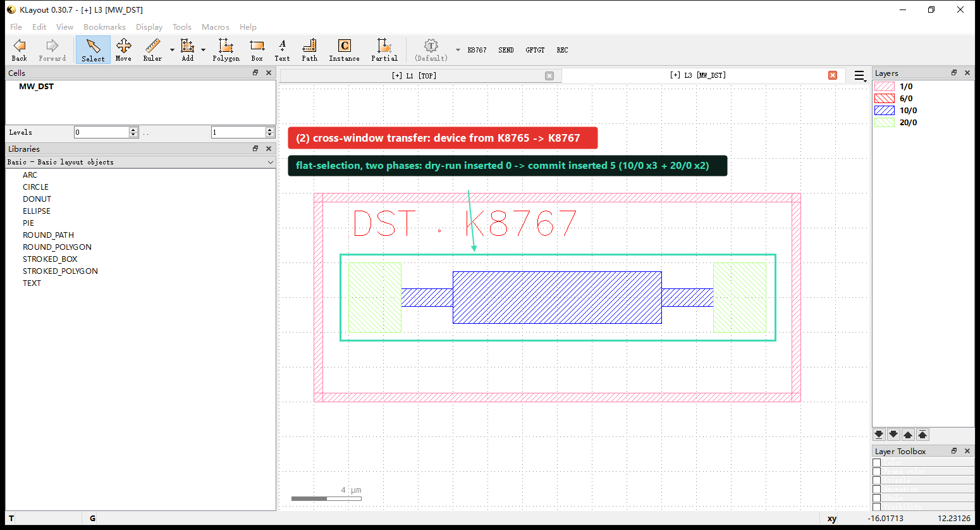Undock the Cells panel
The image size is (980, 530).
click(255, 73)
